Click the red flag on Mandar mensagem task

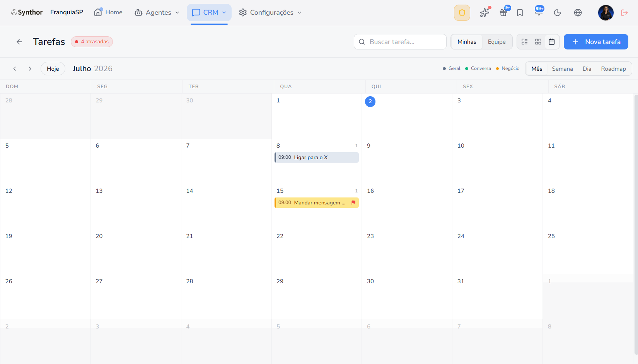click(353, 202)
